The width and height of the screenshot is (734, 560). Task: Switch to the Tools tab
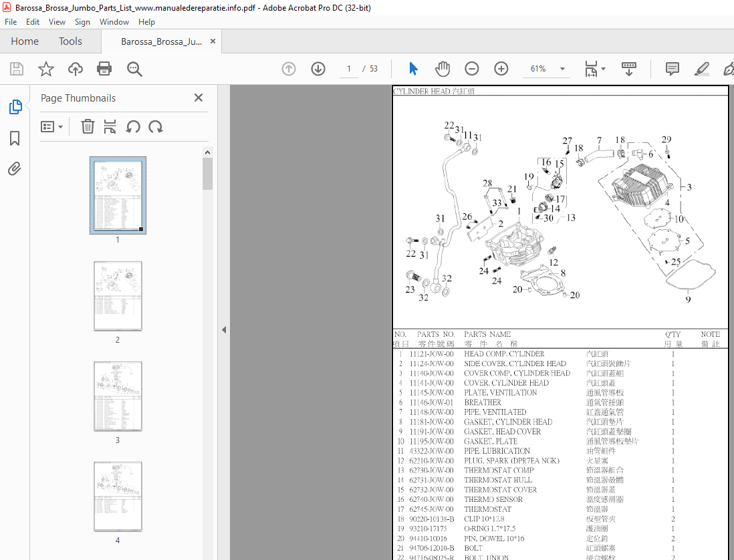70,41
